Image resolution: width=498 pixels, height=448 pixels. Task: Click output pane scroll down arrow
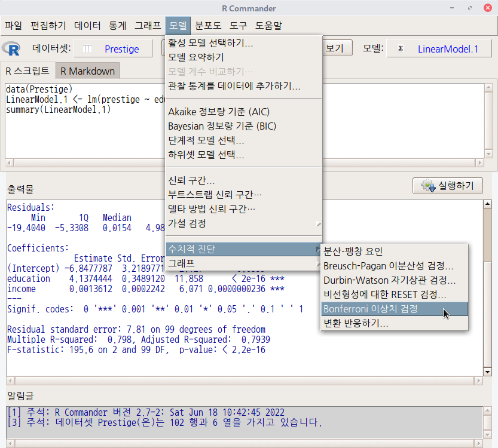(x=487, y=372)
